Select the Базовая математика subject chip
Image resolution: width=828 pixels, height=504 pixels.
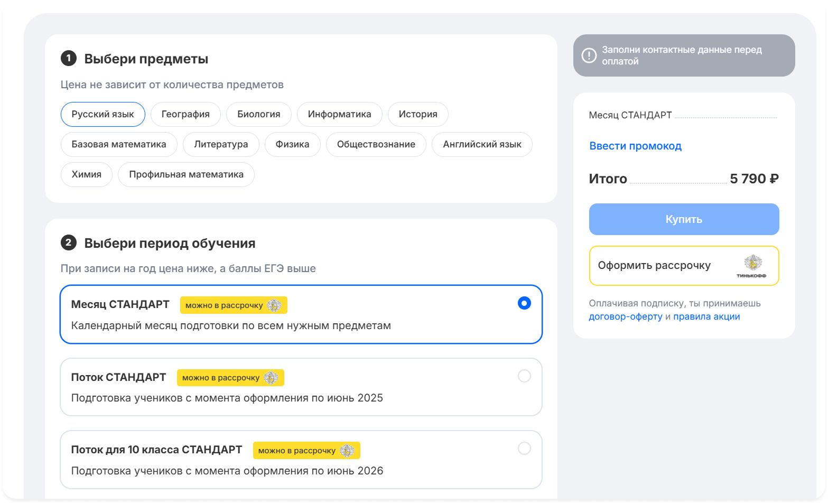click(119, 144)
